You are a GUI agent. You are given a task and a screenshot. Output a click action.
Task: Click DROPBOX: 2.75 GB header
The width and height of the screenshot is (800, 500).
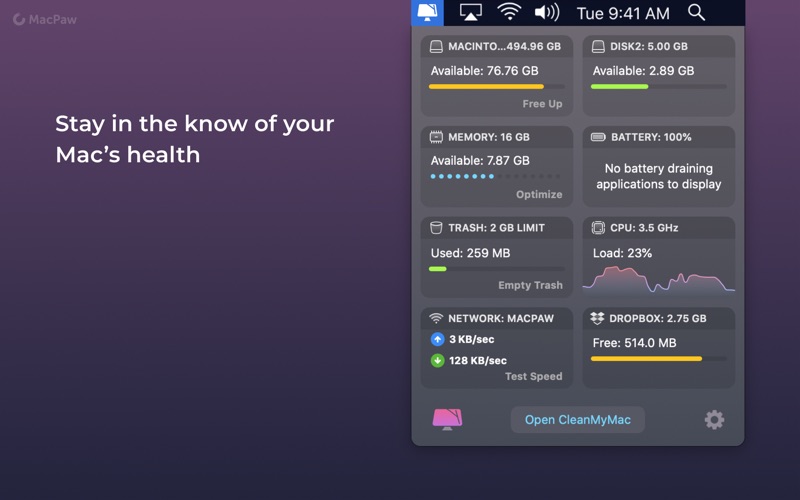click(x=659, y=318)
